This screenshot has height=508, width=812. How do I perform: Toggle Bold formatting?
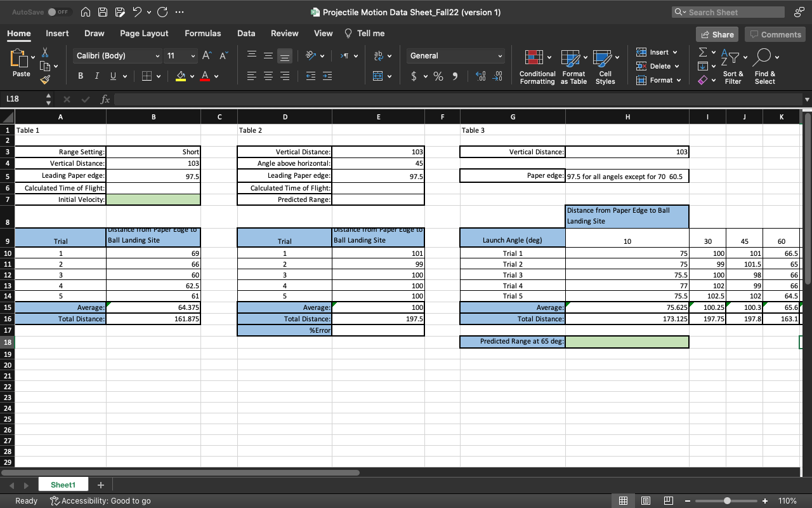81,76
